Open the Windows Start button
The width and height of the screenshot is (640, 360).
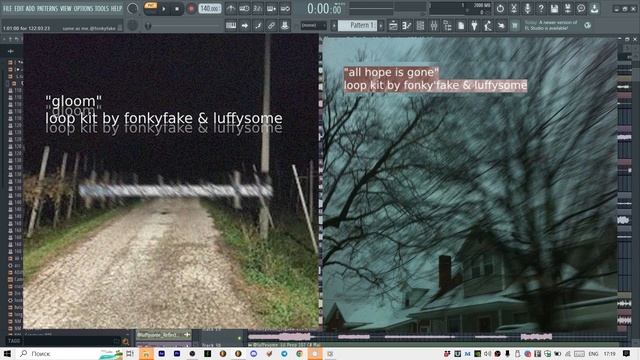click(7, 353)
